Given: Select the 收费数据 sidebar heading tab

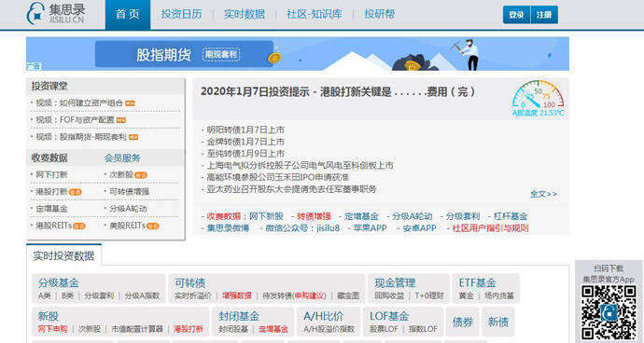Looking at the screenshot, I should pos(49,158).
